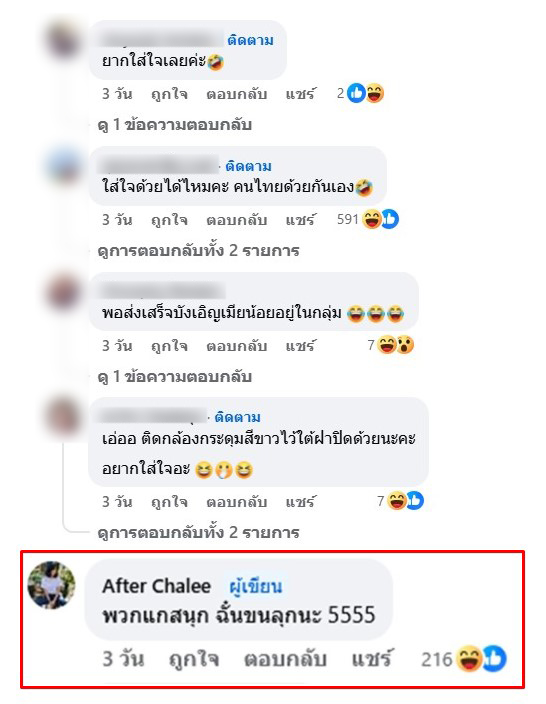Reply to After Chalee comment with ตอบกลับ
The height and width of the screenshot is (704, 546).
click(x=285, y=659)
